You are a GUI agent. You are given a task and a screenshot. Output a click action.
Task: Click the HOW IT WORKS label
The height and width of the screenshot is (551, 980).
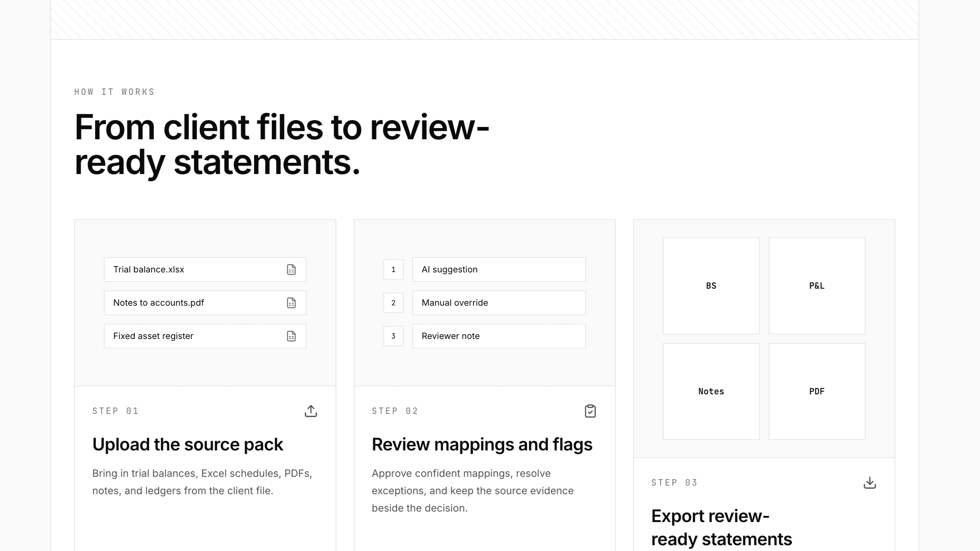pos(114,92)
